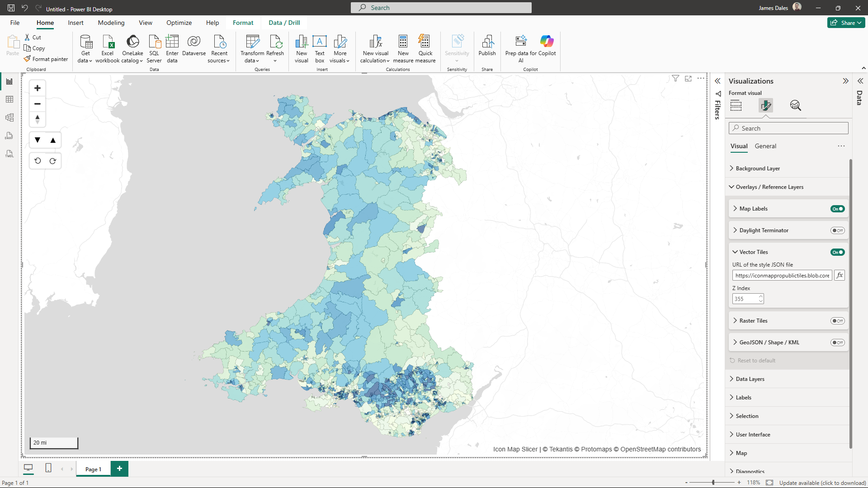Click the Refresh icon in the ribbon
This screenshot has height=488, width=868.
pyautogui.click(x=275, y=47)
